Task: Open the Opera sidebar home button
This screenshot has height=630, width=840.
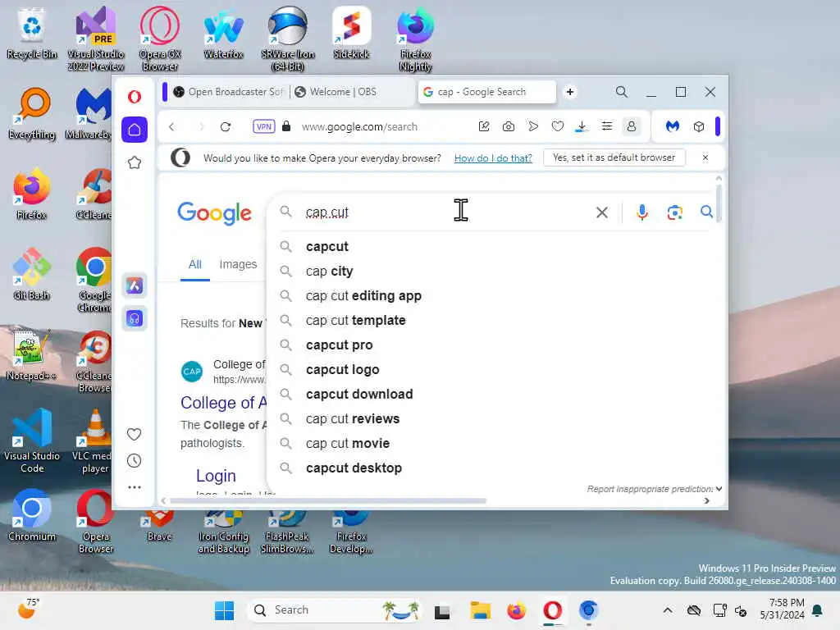Action: pos(135,130)
